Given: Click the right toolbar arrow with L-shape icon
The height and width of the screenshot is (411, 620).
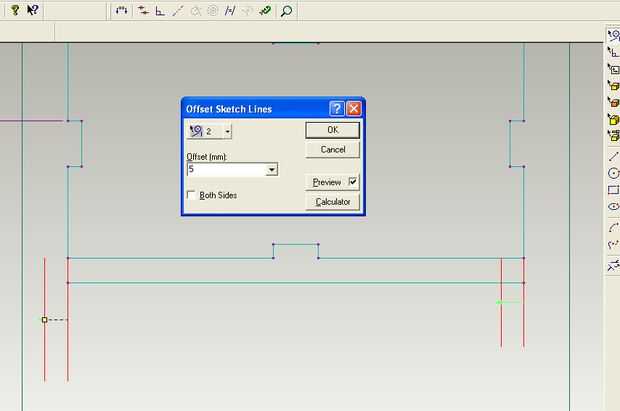Looking at the screenshot, I should pyautogui.click(x=613, y=53).
